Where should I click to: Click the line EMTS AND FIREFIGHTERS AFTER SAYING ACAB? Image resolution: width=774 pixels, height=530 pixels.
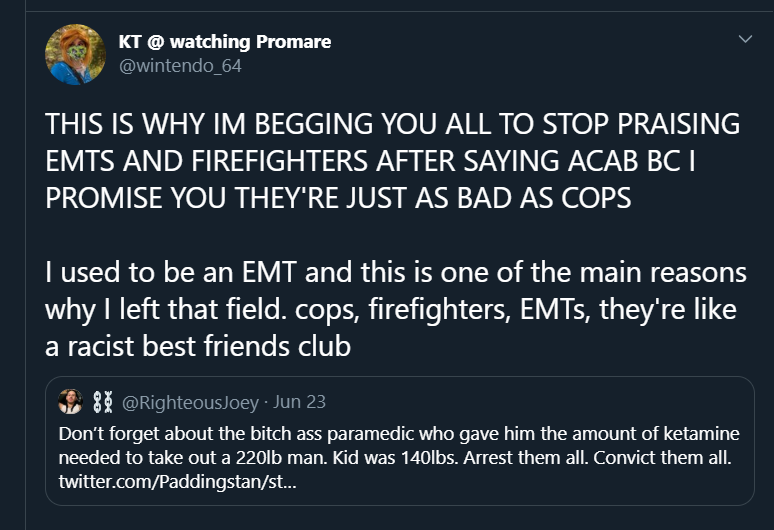[x=370, y=160]
